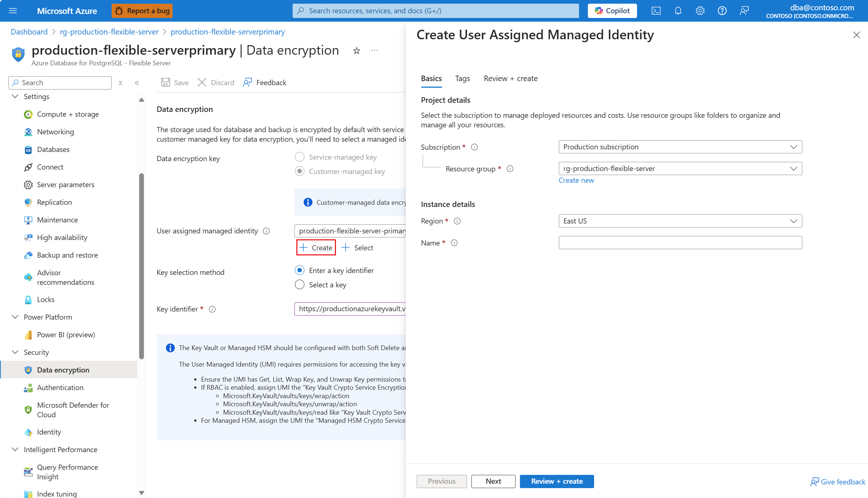Click the help question mark icon
The height and width of the screenshot is (498, 868).
(722, 11)
